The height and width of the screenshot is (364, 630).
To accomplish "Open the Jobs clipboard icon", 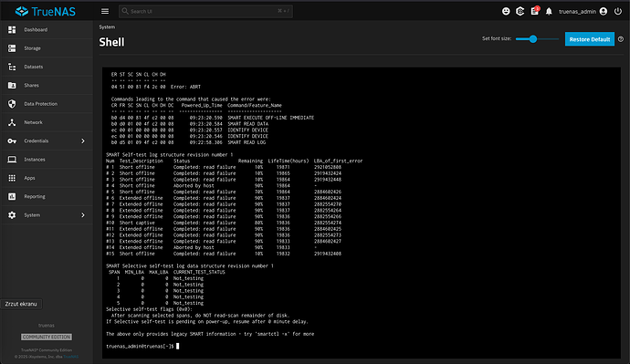I will (534, 11).
